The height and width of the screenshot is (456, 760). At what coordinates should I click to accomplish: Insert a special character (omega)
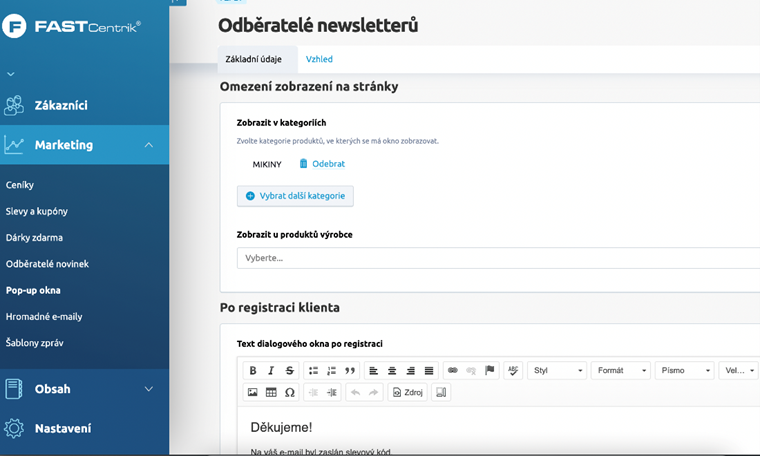[289, 393]
